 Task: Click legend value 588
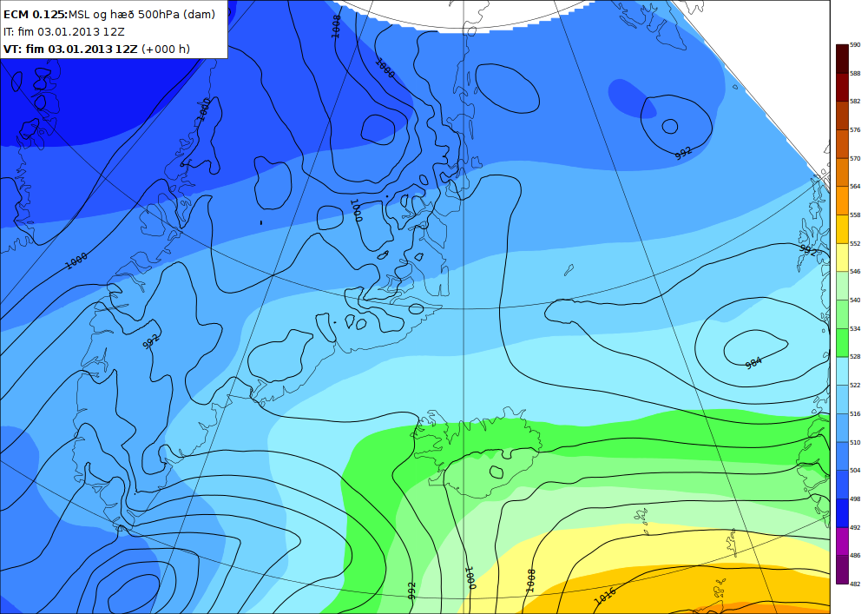coord(855,73)
